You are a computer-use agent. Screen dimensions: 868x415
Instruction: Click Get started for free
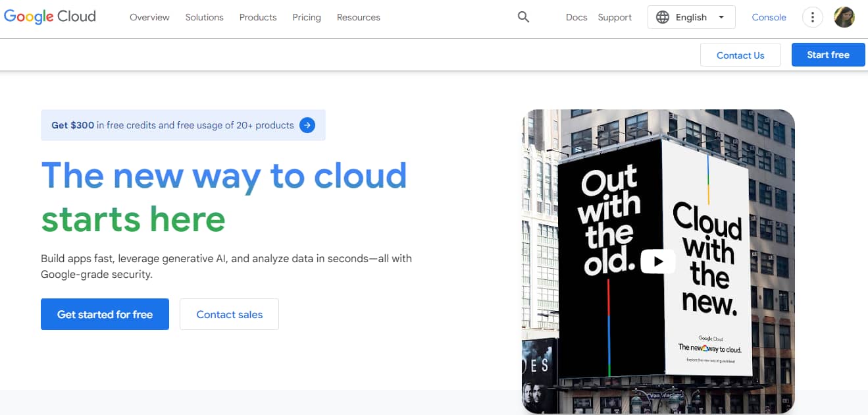pyautogui.click(x=105, y=314)
